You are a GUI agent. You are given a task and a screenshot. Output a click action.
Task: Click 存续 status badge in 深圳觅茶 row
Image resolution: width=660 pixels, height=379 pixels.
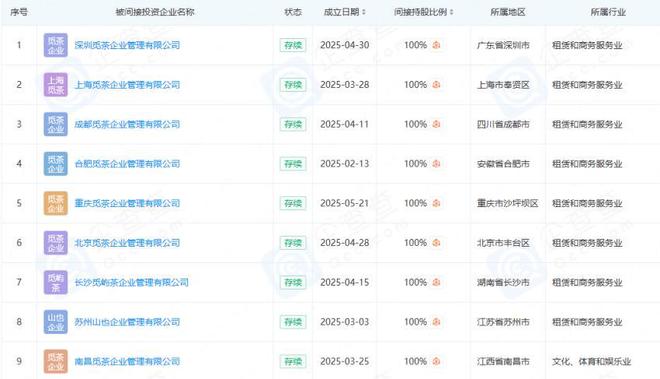[x=293, y=45]
